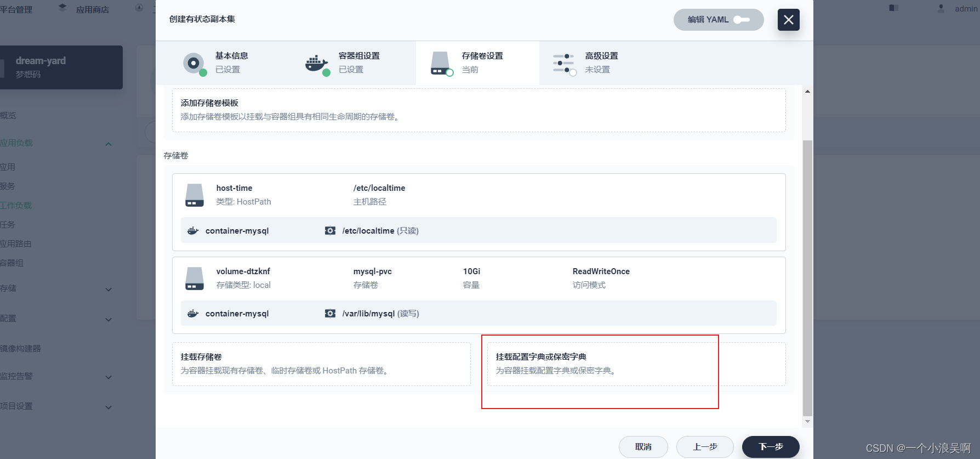
Task: Click the 存储卷设置 disk drive icon
Action: click(x=440, y=63)
